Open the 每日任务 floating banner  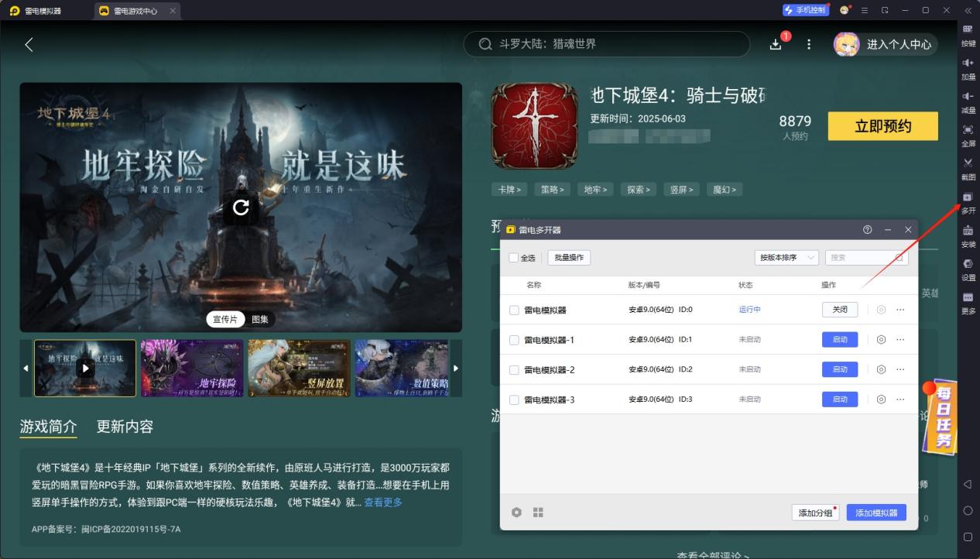(940, 417)
